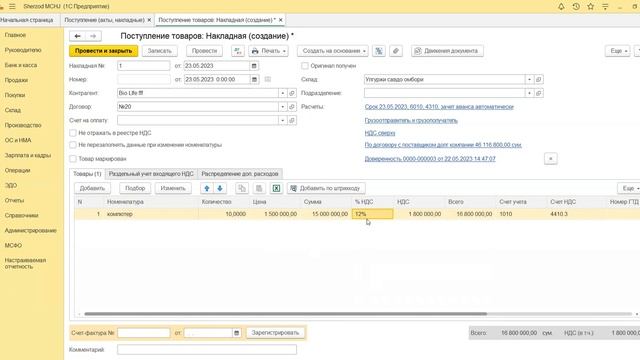Open Договор №20 record

[292, 107]
